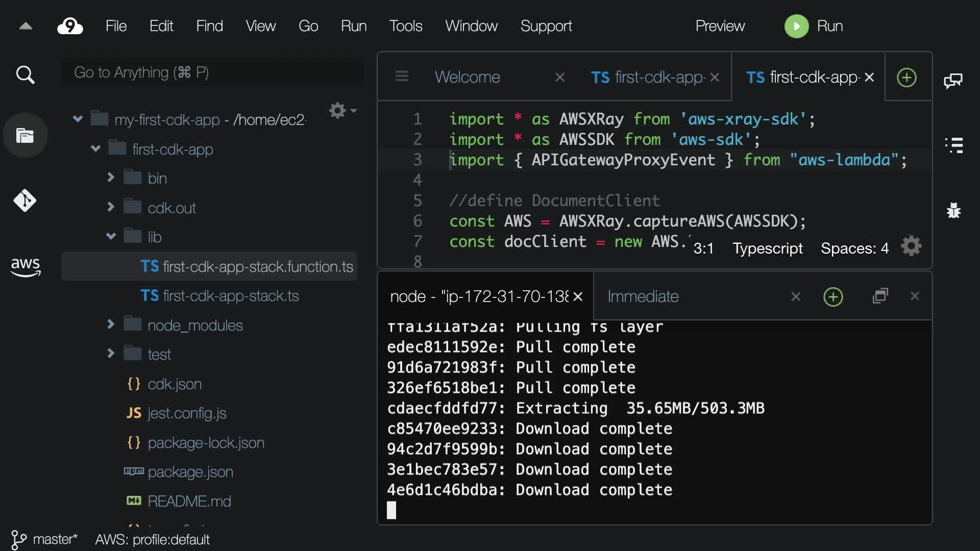Click Typescript language mode in status bar
The image size is (980, 551).
click(x=767, y=248)
